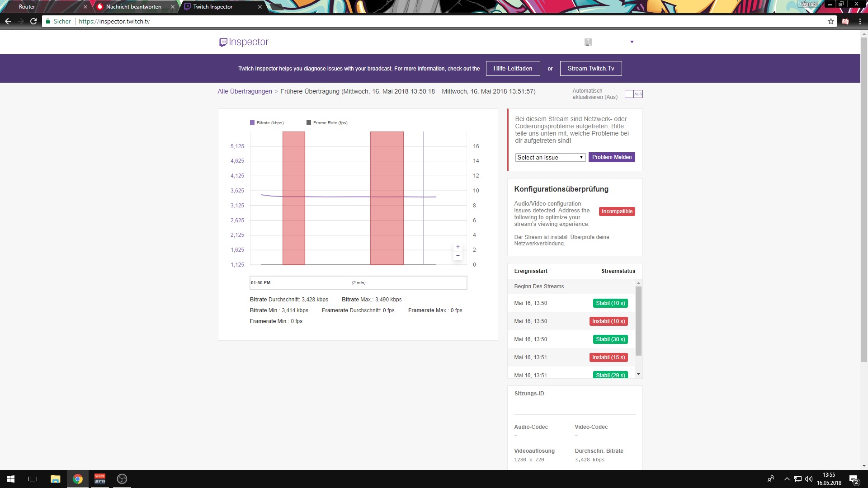The image size is (868, 488).
Task: Go back with browser back arrow
Action: (x=8, y=21)
